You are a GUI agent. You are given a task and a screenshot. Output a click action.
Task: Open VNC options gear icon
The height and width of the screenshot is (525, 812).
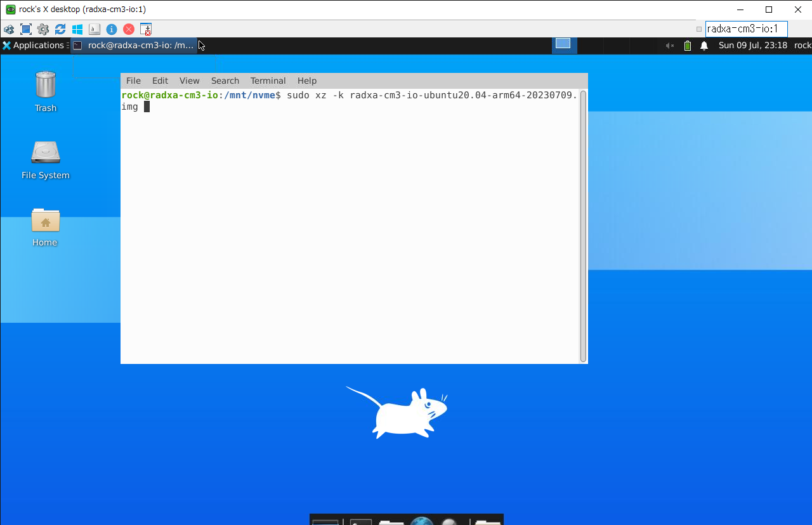coord(43,29)
